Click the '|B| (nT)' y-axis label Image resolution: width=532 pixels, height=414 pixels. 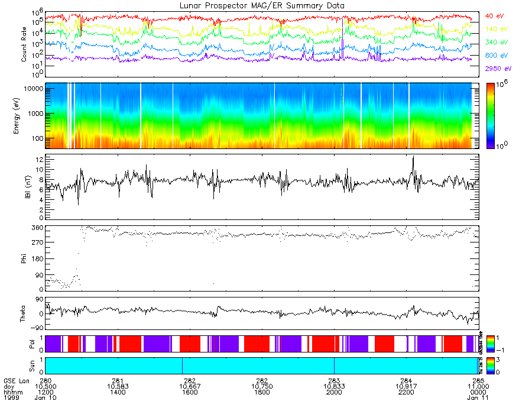point(28,187)
